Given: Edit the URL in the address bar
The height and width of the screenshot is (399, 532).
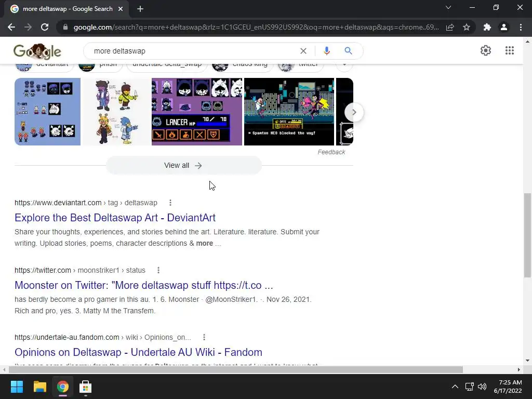Looking at the screenshot, I should pos(256,27).
